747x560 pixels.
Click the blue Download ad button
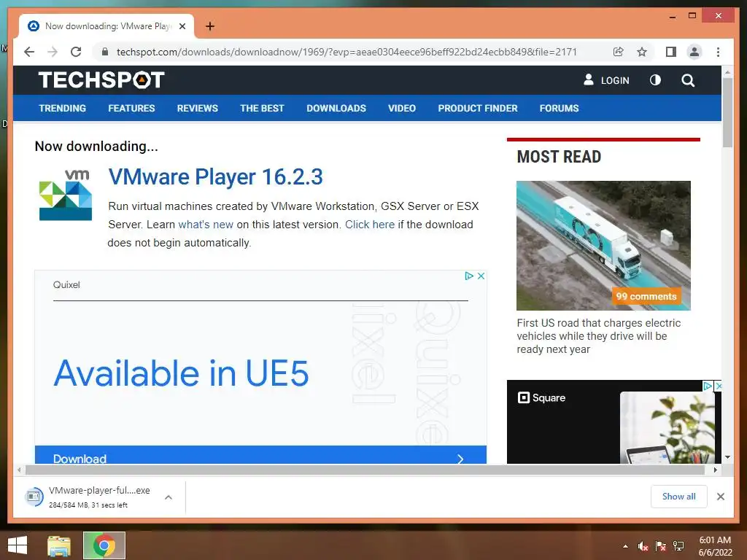point(260,455)
